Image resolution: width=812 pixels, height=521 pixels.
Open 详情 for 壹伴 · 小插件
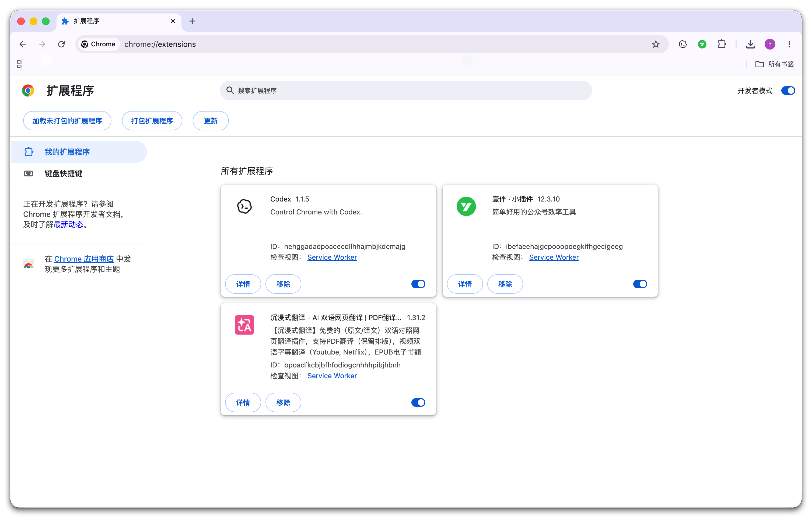point(464,284)
